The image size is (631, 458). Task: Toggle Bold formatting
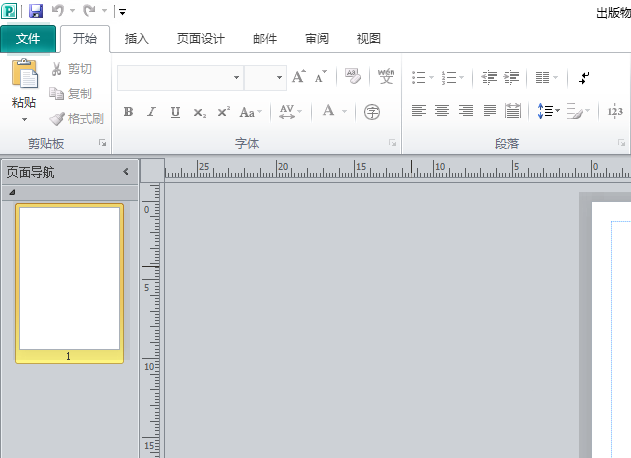(x=128, y=112)
